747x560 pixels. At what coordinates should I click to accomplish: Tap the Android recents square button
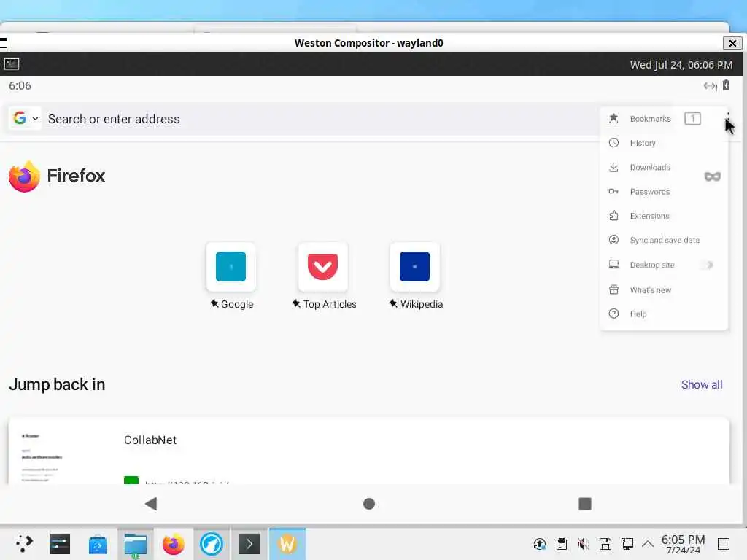click(584, 504)
